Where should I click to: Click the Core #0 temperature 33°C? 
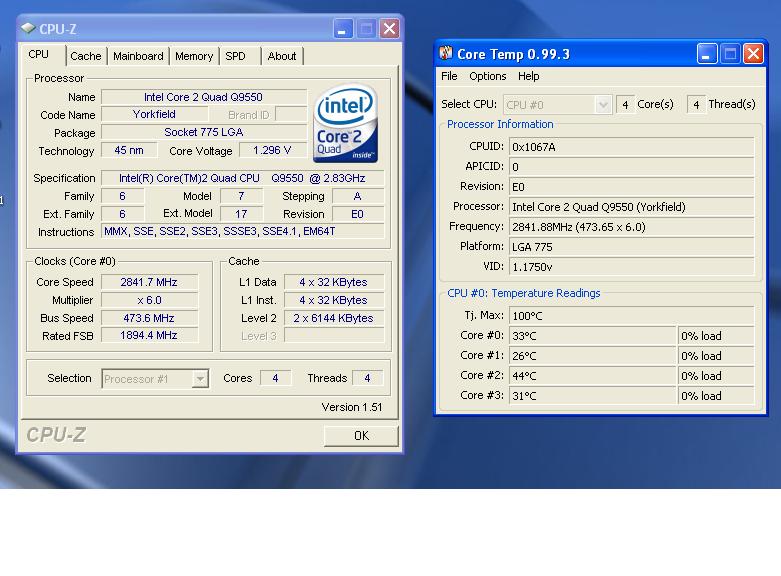coord(592,336)
